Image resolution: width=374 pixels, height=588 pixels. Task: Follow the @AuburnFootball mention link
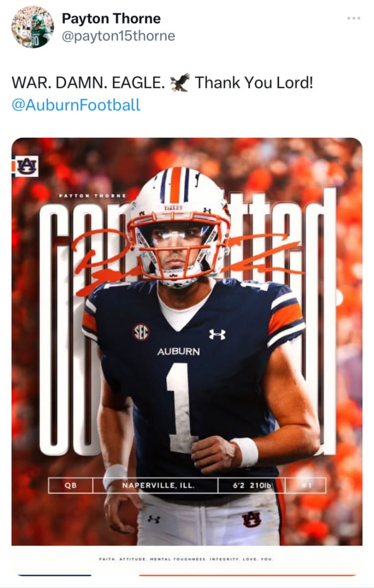(x=75, y=104)
